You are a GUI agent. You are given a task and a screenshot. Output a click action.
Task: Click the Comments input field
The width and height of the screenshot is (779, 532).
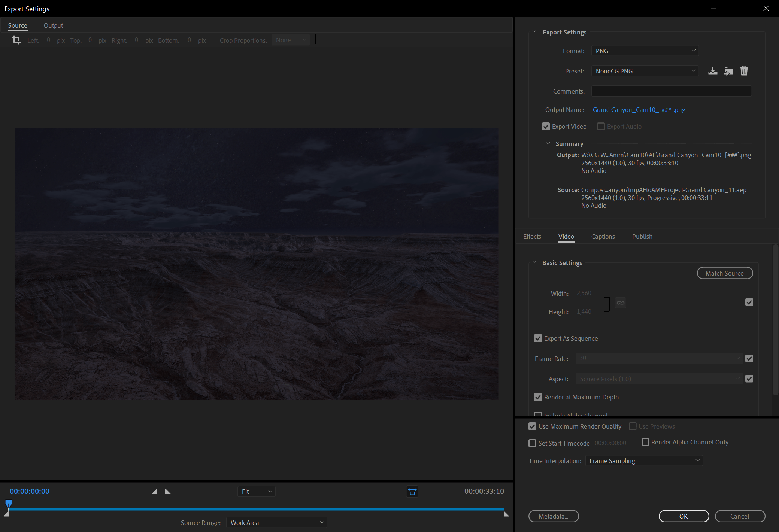pos(671,91)
